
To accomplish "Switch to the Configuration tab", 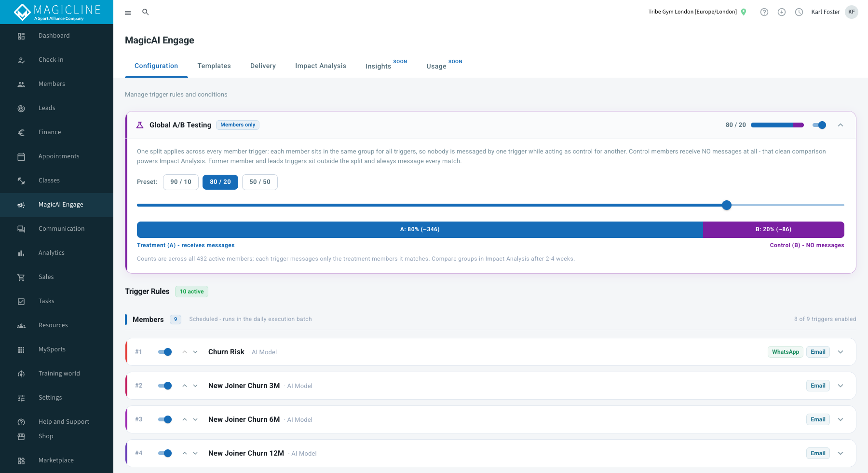I will [156, 66].
